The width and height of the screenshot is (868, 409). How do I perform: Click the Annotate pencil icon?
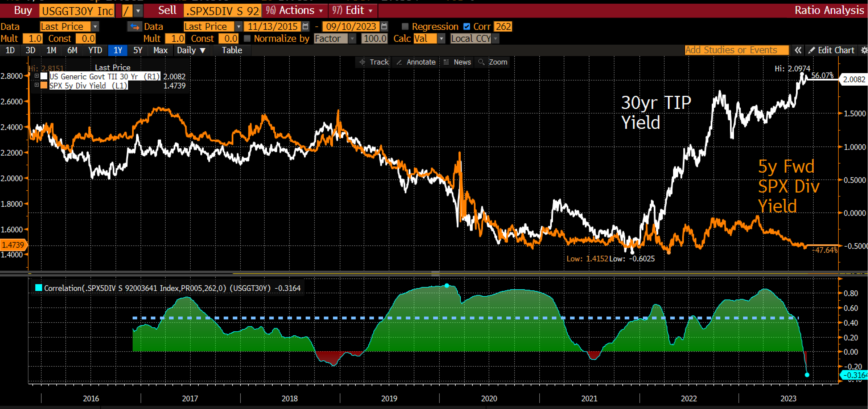399,62
